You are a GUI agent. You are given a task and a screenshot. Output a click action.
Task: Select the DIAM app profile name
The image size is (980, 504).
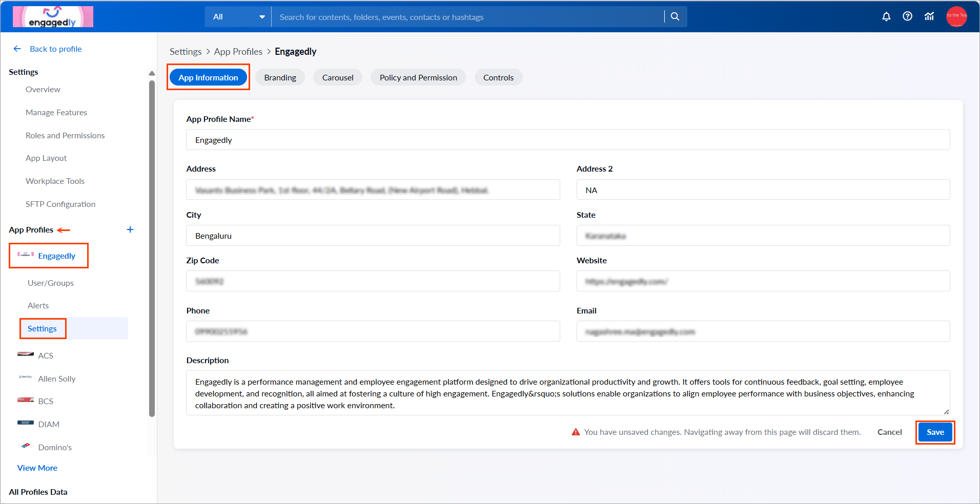click(x=49, y=424)
